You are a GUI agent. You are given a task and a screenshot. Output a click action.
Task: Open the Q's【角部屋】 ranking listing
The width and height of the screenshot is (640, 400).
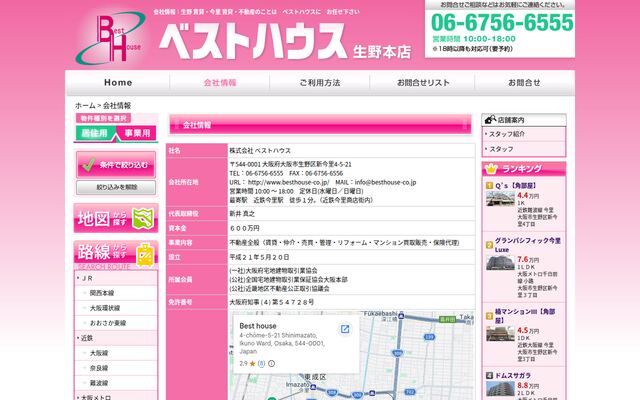point(516,185)
